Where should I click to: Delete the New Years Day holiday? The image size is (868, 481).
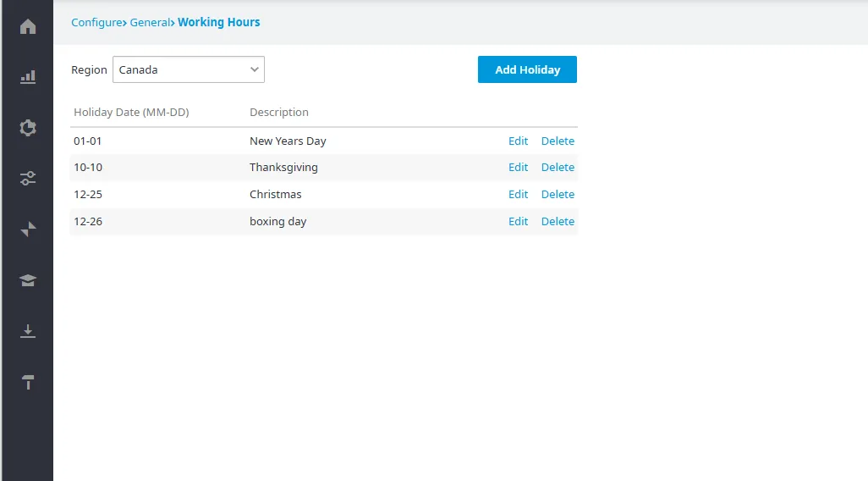tap(558, 141)
